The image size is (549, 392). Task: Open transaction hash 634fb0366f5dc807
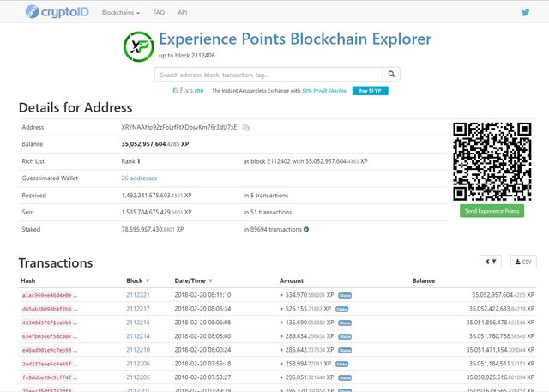47,337
